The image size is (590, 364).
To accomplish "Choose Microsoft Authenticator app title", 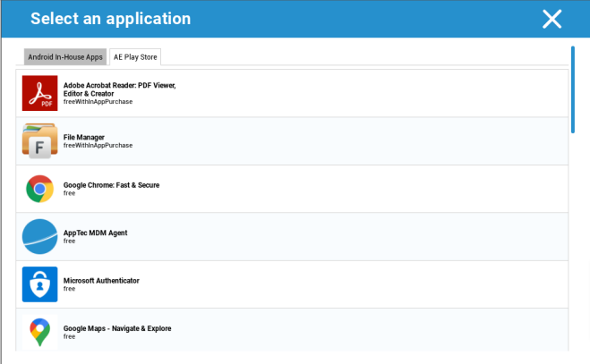I will point(101,280).
